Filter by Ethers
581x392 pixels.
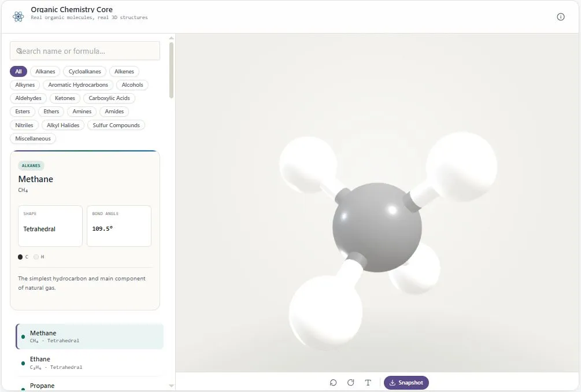coord(51,112)
